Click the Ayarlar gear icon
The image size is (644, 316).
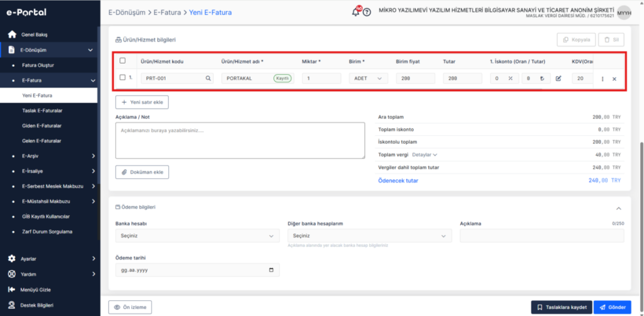pyautogui.click(x=12, y=259)
